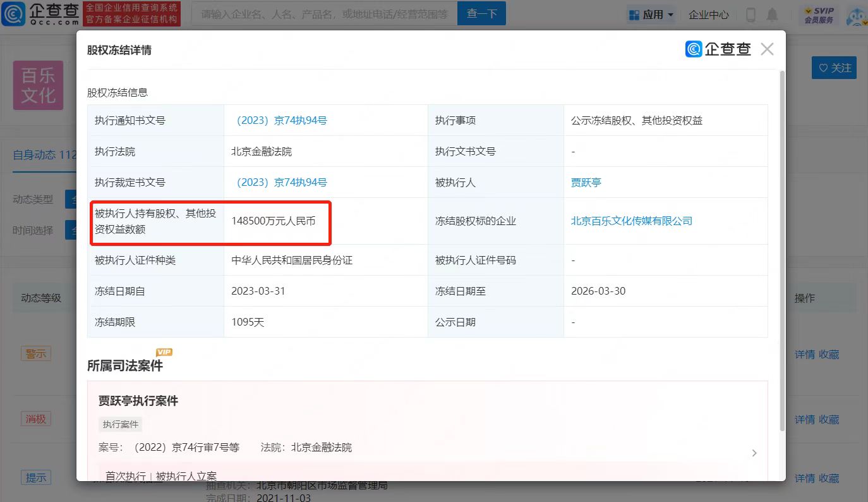The image size is (868, 502).
Task: Click 收藏 in the 警示 row
Action: pyautogui.click(x=829, y=355)
